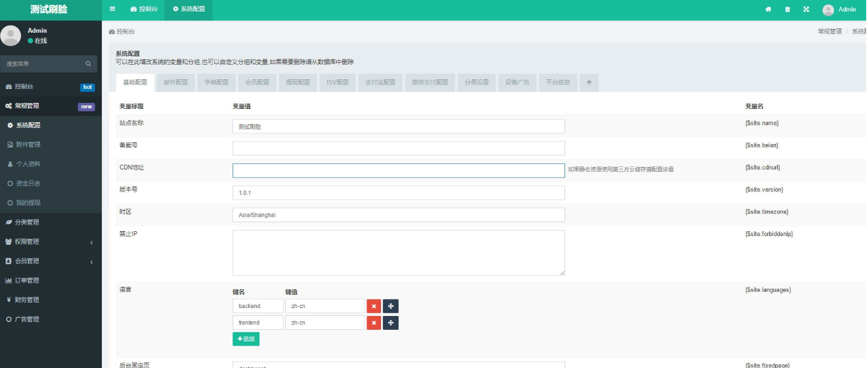Open 附件管理 in the sidebar
The image size is (868, 368).
pyautogui.click(x=28, y=145)
